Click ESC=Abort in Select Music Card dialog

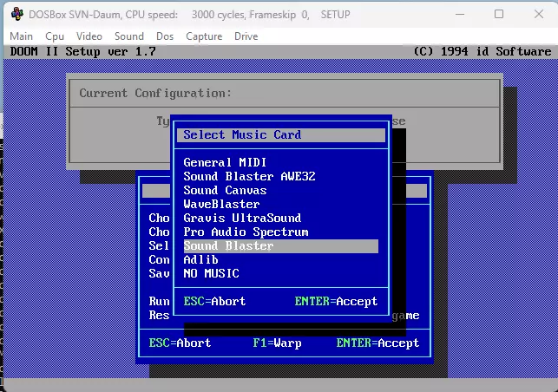(x=214, y=301)
